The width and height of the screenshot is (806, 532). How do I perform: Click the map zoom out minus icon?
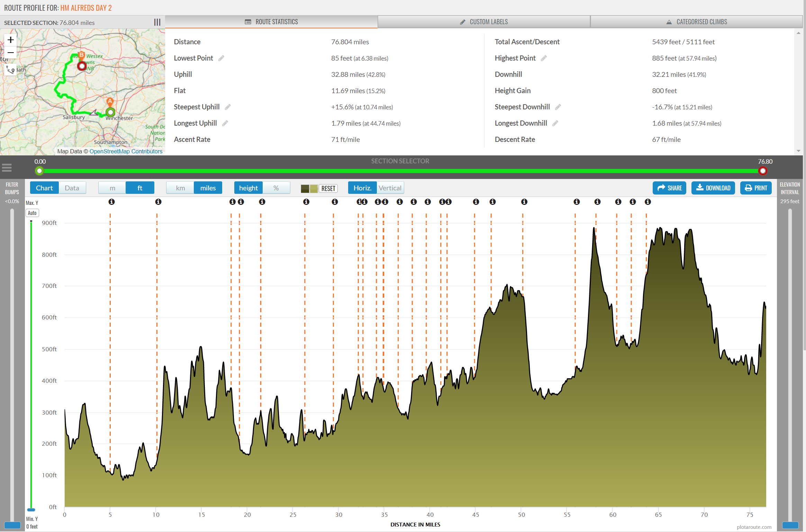pyautogui.click(x=11, y=53)
